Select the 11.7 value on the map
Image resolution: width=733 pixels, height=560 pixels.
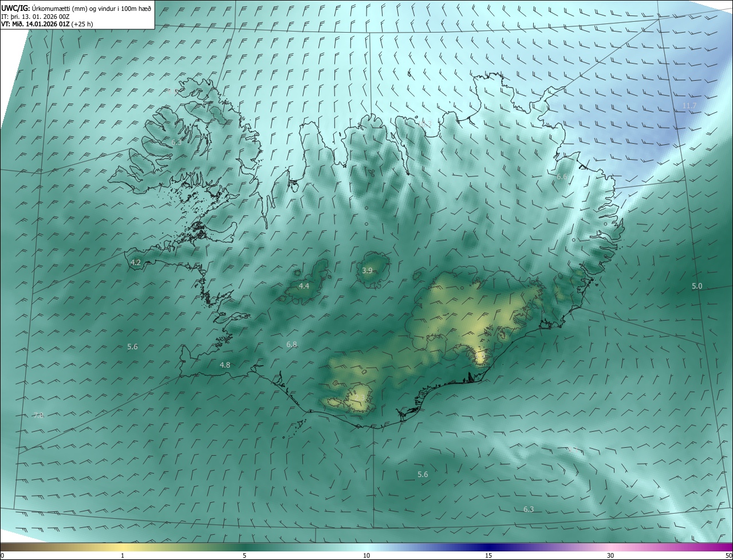[689, 106]
